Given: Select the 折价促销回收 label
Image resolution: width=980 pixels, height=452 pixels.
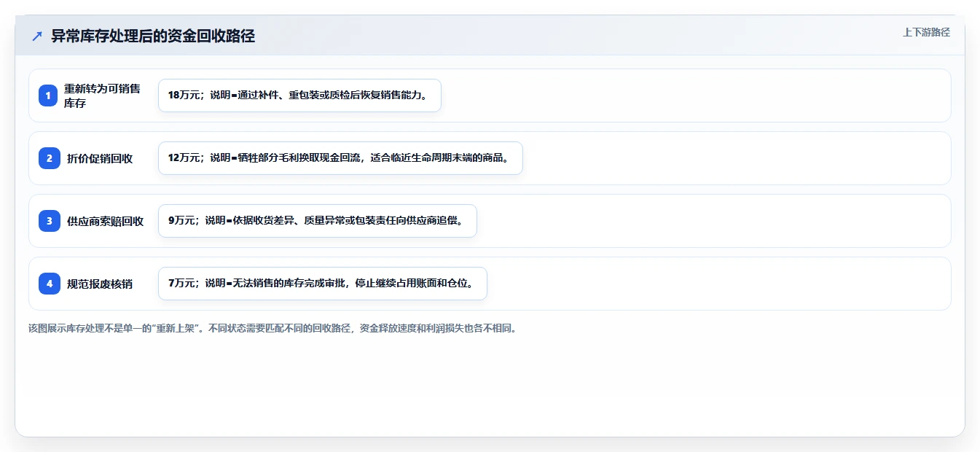Looking at the screenshot, I should [x=100, y=158].
